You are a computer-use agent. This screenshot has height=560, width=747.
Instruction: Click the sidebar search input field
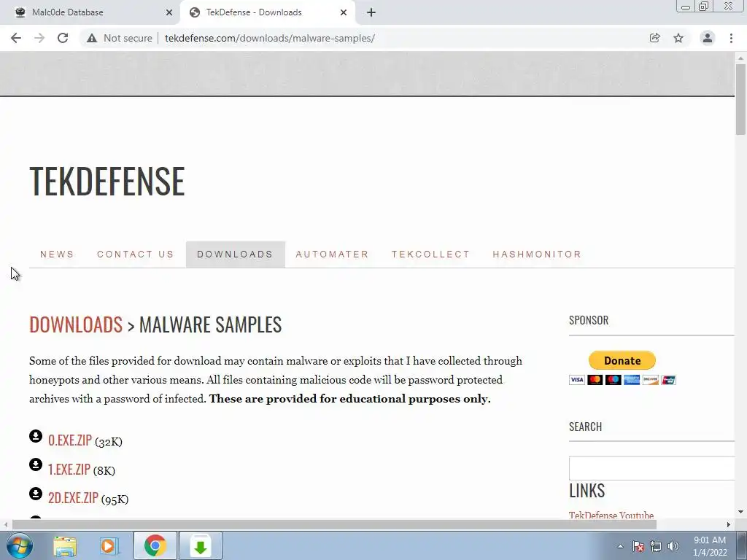coord(651,469)
